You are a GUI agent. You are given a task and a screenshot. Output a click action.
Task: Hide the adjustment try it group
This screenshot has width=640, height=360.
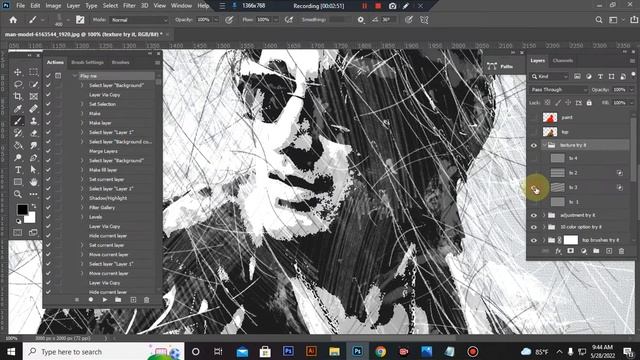click(x=533, y=215)
